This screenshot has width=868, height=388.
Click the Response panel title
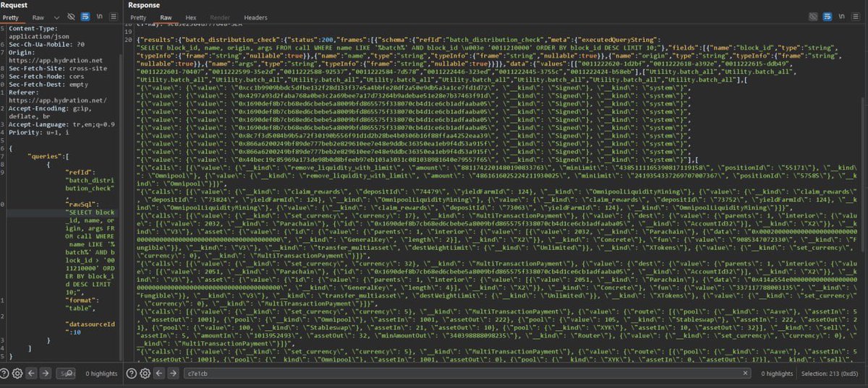[x=144, y=5]
